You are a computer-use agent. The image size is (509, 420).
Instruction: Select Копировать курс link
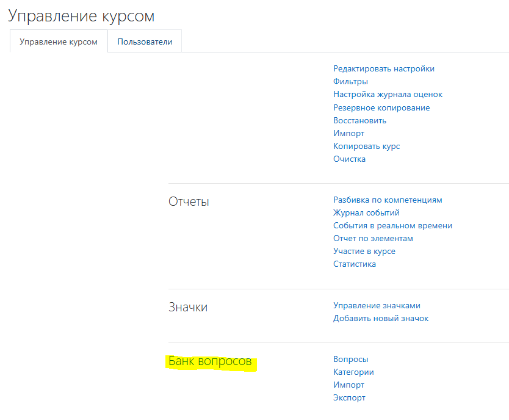pyautogui.click(x=367, y=147)
